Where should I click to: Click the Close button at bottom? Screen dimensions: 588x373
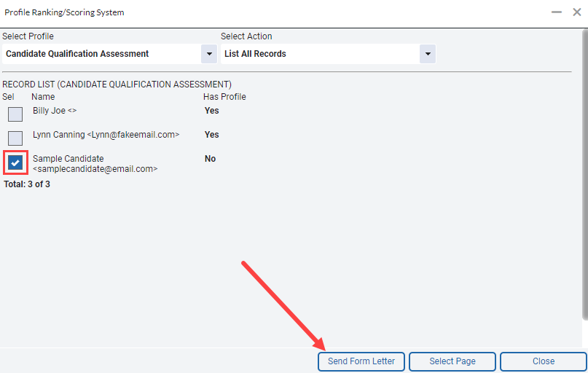[x=544, y=361]
